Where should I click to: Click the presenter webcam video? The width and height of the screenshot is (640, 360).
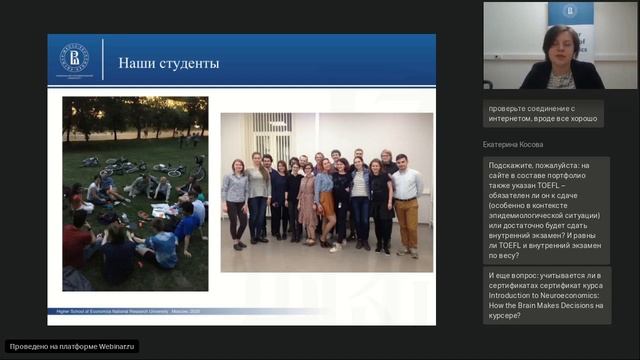click(560, 46)
